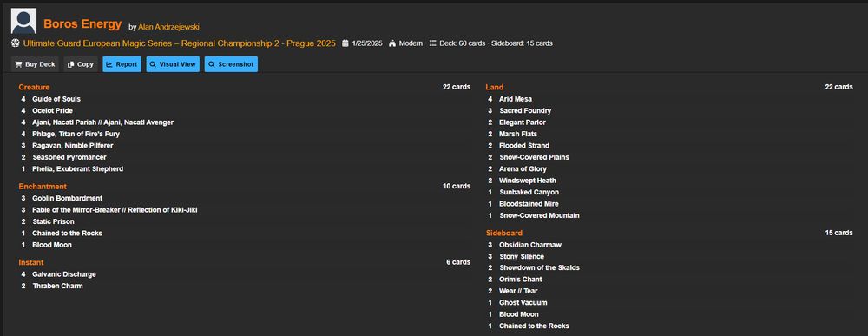Click the Modern format label
Screen dimensions: 868x336
point(411,43)
